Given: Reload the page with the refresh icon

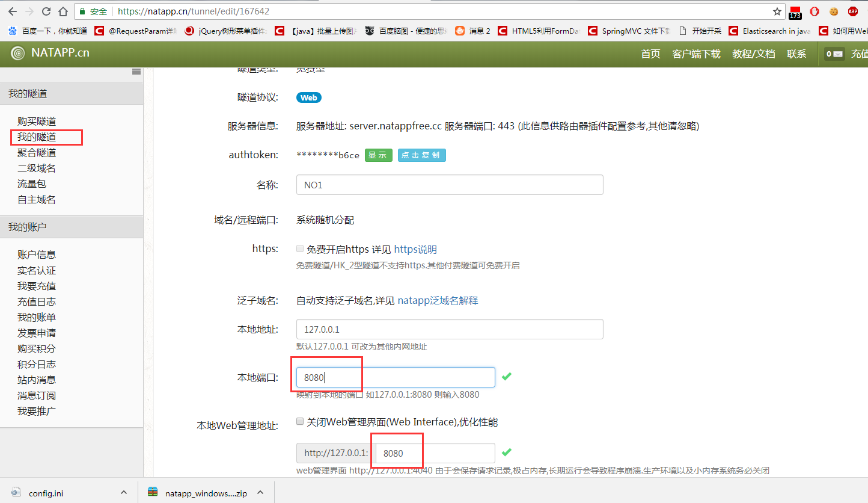Looking at the screenshot, I should (x=46, y=11).
